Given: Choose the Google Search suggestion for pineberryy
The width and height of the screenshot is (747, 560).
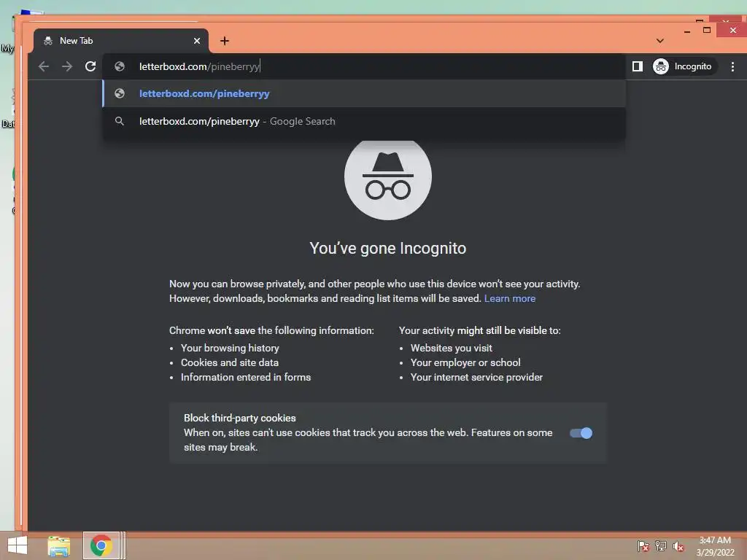Looking at the screenshot, I should pos(364,122).
